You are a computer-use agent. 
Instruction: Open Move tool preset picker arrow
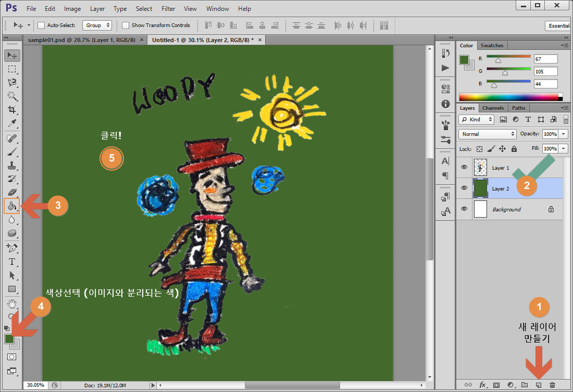[x=29, y=25]
